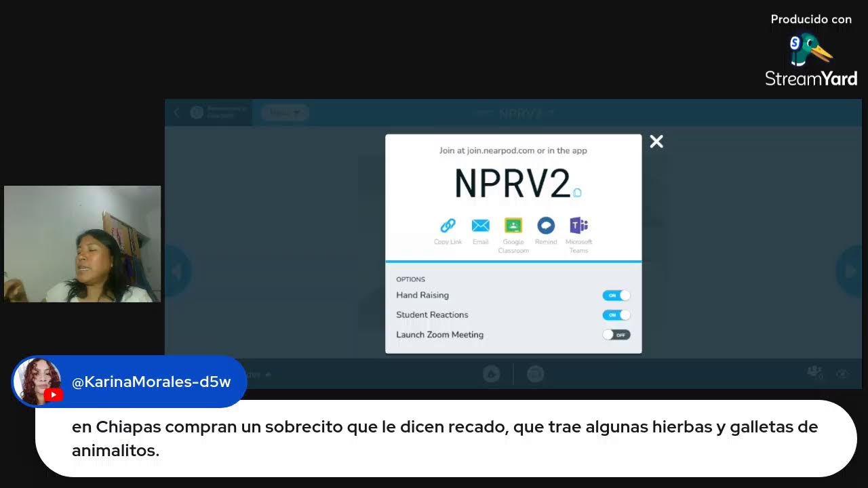The height and width of the screenshot is (488, 868).
Task: Click the commenter's profile avatar
Action: pyautogui.click(x=38, y=382)
